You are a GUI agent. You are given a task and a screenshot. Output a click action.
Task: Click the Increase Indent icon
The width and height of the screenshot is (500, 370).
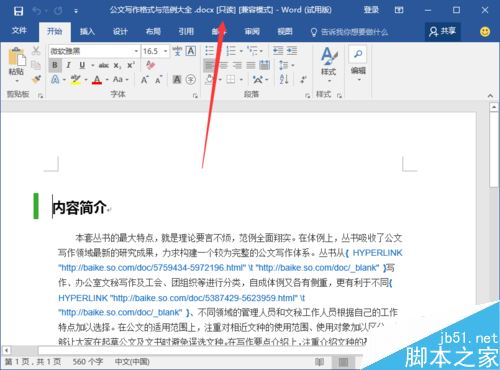(292, 51)
